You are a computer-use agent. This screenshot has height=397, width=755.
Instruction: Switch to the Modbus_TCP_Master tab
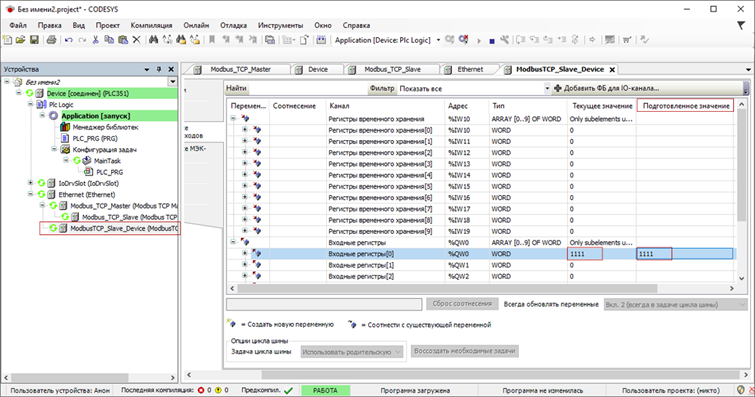tap(240, 69)
